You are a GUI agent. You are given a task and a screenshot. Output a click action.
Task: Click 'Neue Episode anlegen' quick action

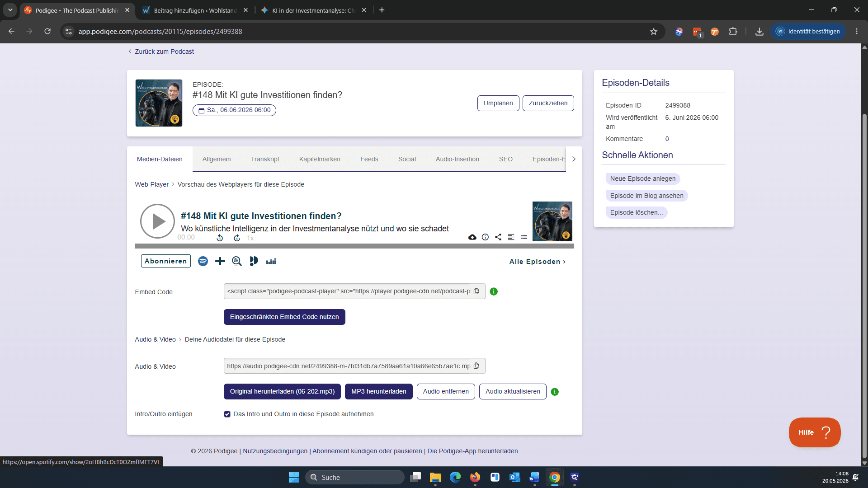click(643, 178)
